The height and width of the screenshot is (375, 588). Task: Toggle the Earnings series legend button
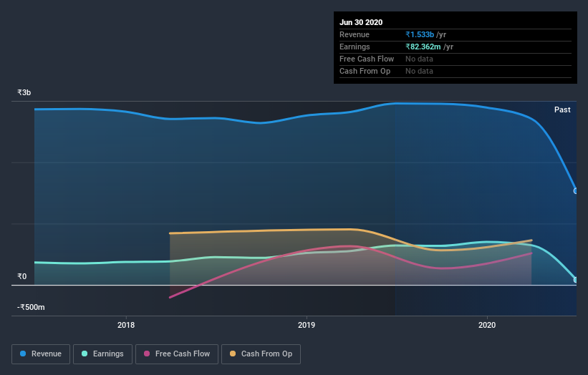click(102, 354)
